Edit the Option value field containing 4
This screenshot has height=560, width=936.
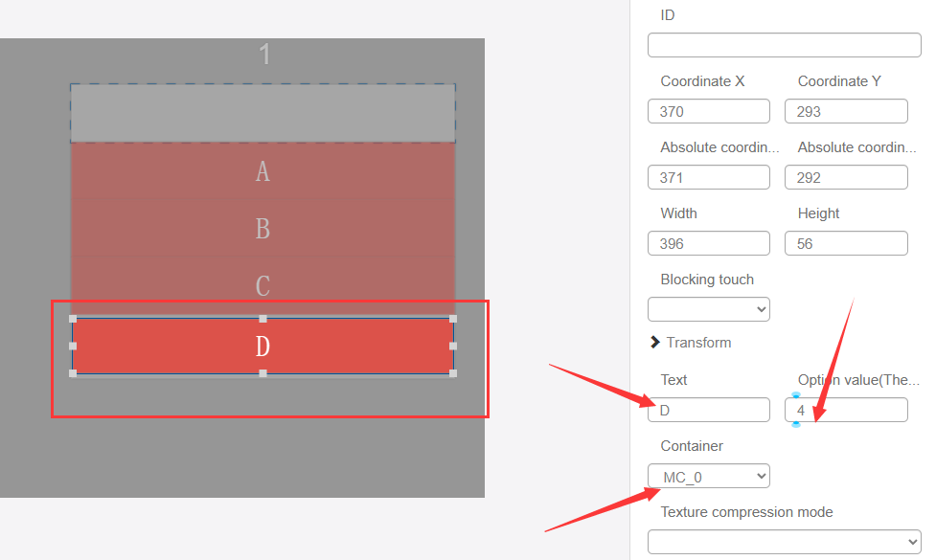pos(846,411)
